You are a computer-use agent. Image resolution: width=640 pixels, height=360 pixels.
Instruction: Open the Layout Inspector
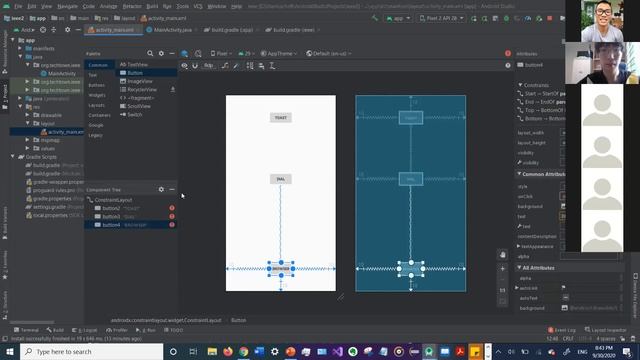[606, 330]
